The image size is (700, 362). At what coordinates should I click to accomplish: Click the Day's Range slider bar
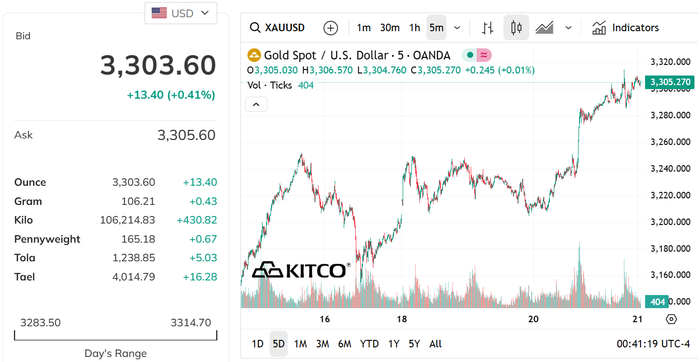[116, 335]
